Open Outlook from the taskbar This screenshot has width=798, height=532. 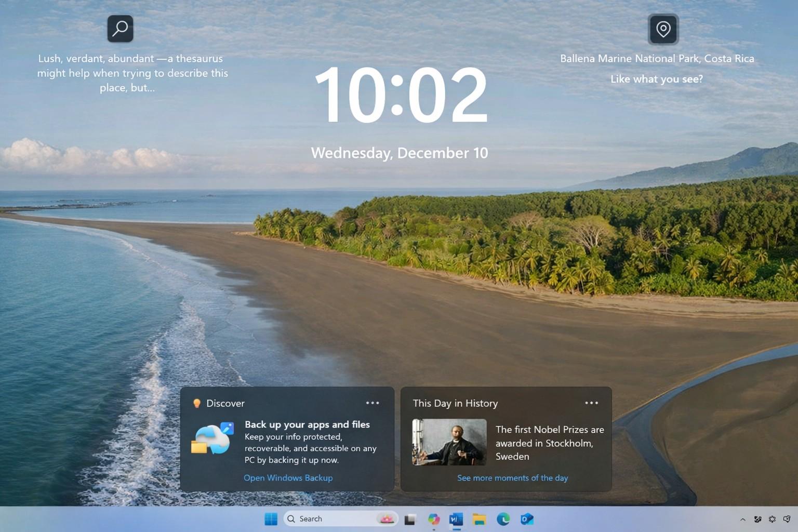527,519
